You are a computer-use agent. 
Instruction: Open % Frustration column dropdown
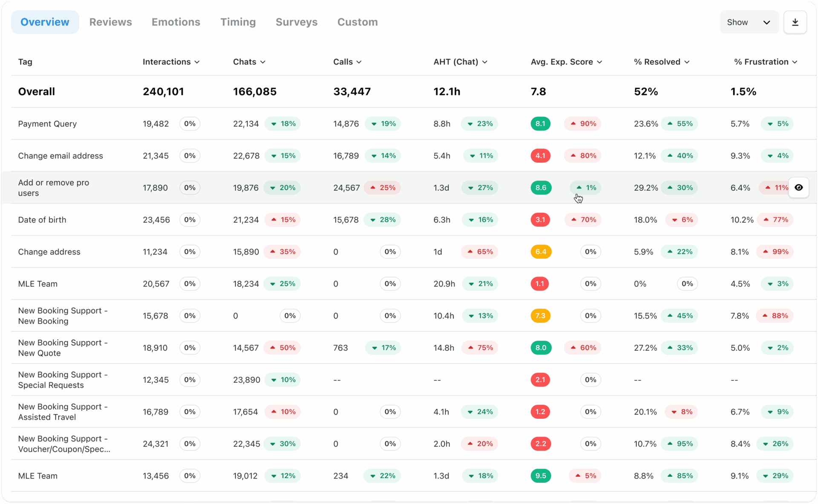click(795, 62)
